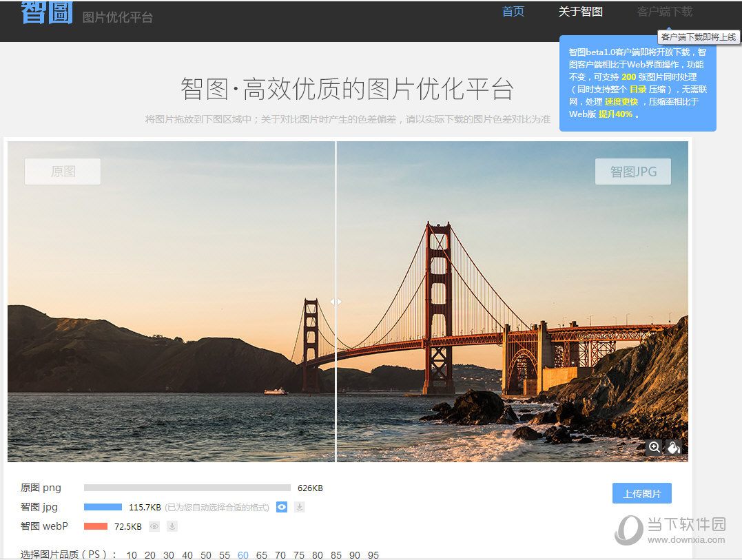
Task: Click the 当下软件园 watermark logo
Action: (662, 527)
